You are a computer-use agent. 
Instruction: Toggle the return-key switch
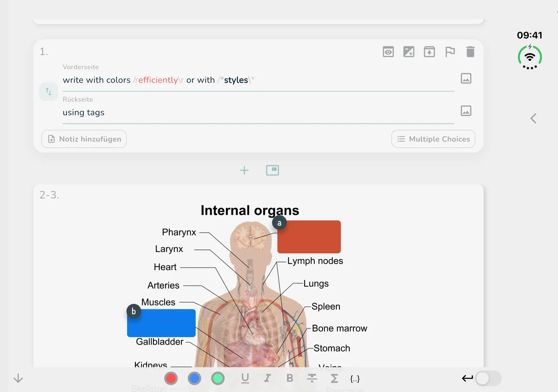click(x=488, y=379)
